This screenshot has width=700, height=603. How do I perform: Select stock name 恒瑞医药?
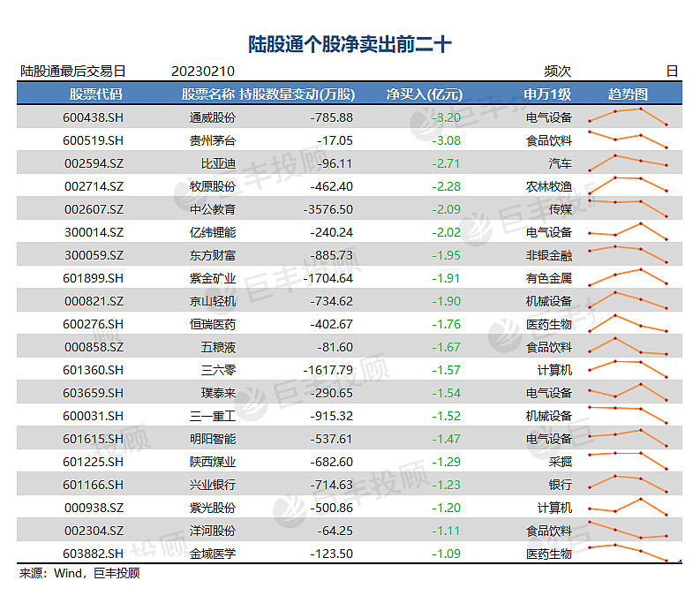point(213,324)
